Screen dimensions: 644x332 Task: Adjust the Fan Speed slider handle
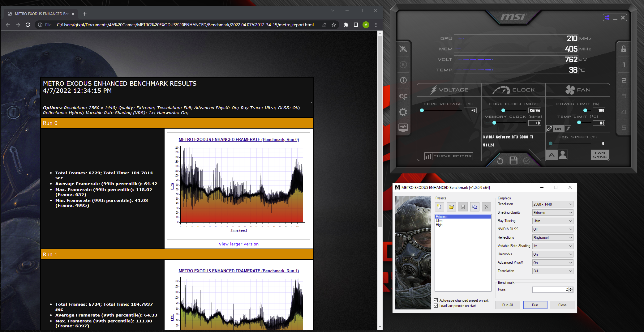coord(551,143)
